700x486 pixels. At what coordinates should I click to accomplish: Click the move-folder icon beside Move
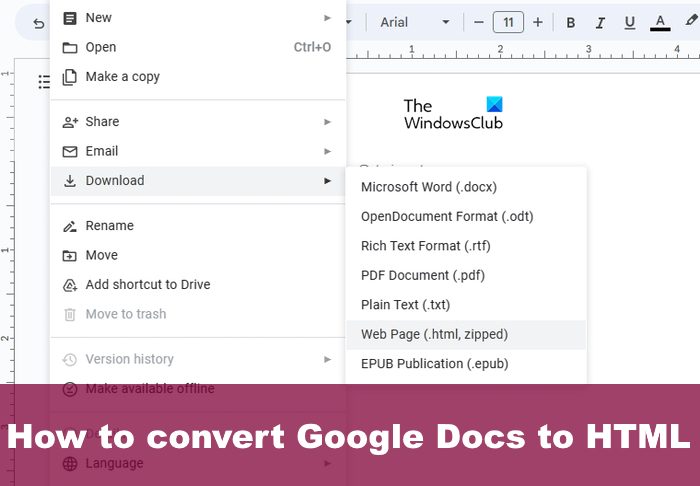tap(70, 256)
